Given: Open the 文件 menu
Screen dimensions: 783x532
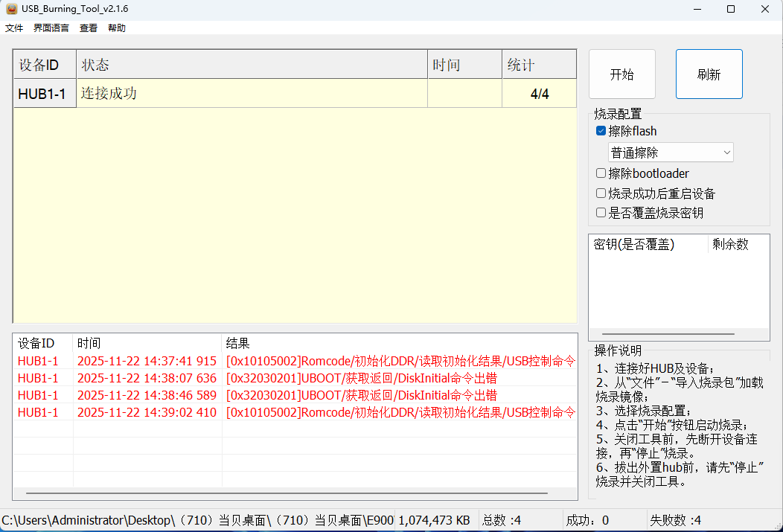Looking at the screenshot, I should click(13, 28).
